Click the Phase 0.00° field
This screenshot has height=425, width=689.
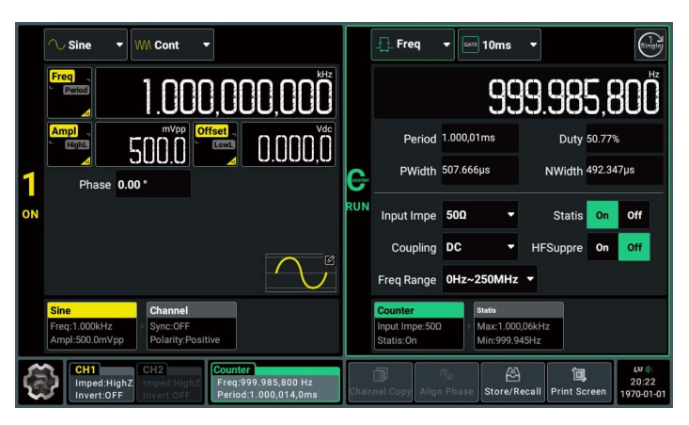click(x=153, y=184)
